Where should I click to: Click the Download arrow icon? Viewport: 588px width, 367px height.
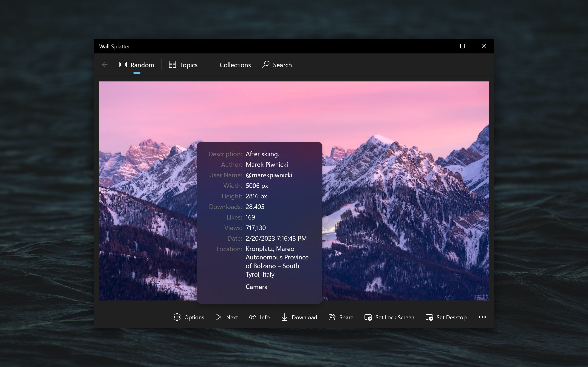(x=284, y=317)
